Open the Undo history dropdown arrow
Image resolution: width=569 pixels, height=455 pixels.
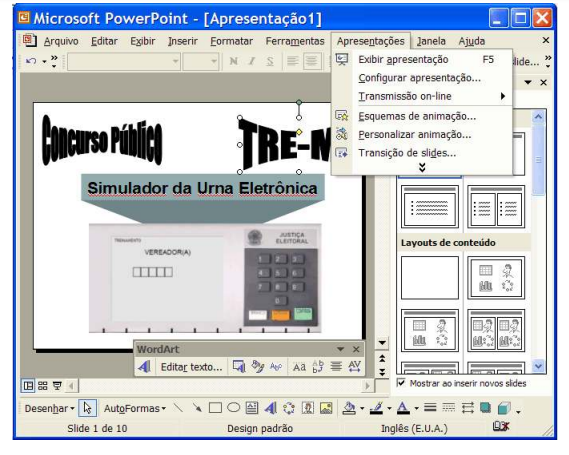[x=44, y=62]
